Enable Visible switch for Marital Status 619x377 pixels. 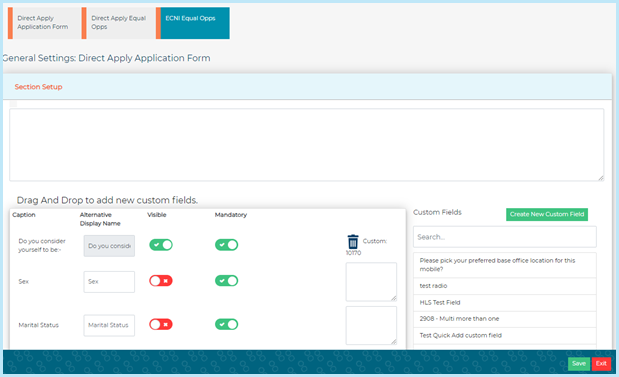[161, 324]
